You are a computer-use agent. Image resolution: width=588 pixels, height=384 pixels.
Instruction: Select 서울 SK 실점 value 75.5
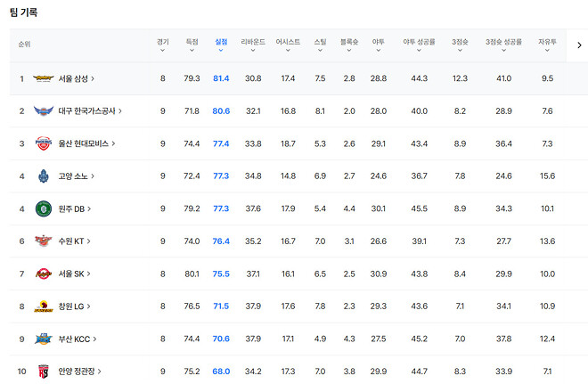[x=221, y=274]
